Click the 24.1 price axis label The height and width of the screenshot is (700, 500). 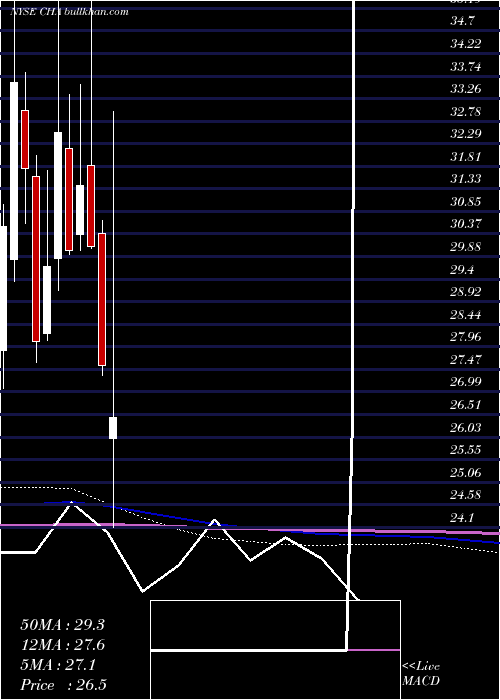pyautogui.click(x=462, y=518)
